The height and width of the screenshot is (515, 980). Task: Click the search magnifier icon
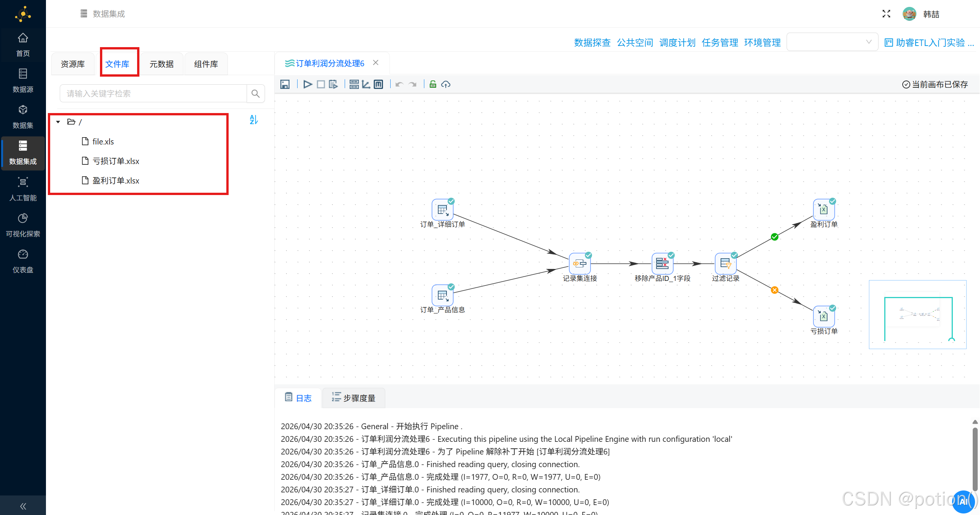pos(255,93)
